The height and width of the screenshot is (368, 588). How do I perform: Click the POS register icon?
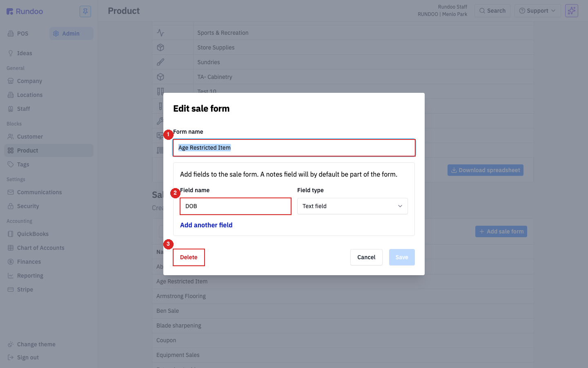pyautogui.click(x=11, y=34)
